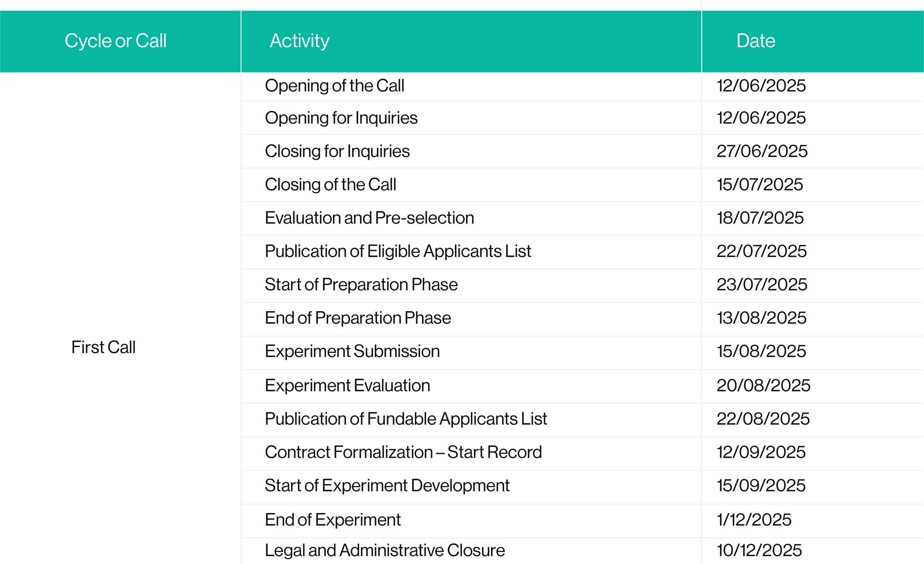
Task: Click 'Experiment Evaluation' activity text
Action: point(347,386)
